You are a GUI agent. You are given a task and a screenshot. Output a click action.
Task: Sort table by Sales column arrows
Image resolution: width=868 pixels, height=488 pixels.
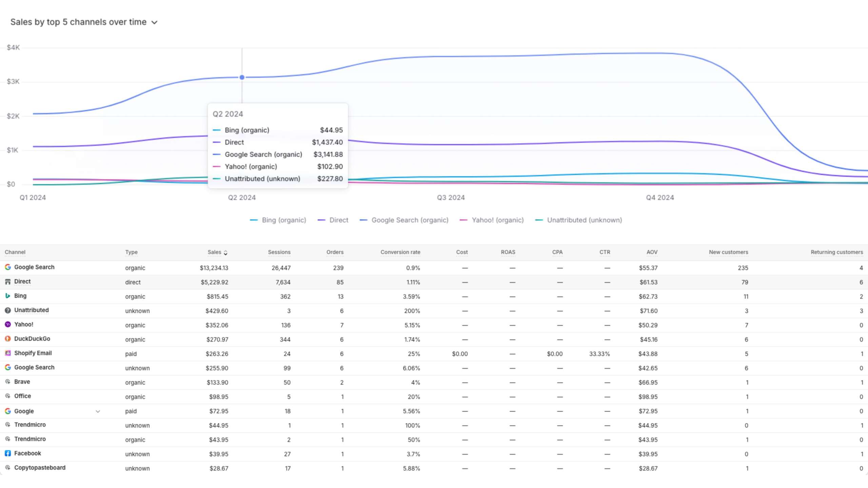point(225,252)
